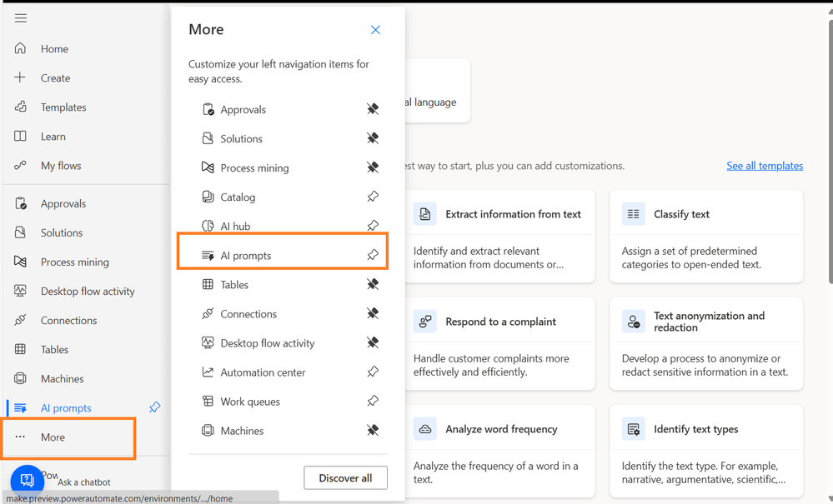Image resolution: width=833 pixels, height=504 pixels.
Task: Click the AI hub icon in More panel
Action: 208,226
